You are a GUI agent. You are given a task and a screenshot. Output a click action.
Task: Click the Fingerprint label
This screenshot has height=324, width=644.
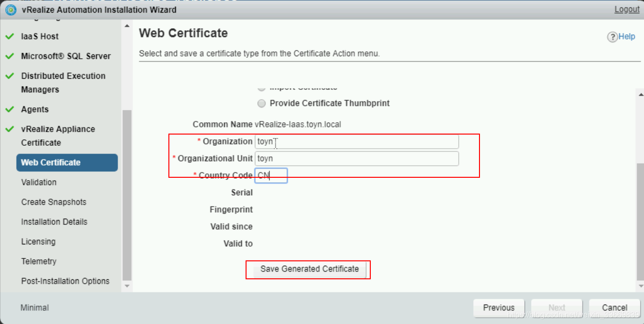[231, 210]
